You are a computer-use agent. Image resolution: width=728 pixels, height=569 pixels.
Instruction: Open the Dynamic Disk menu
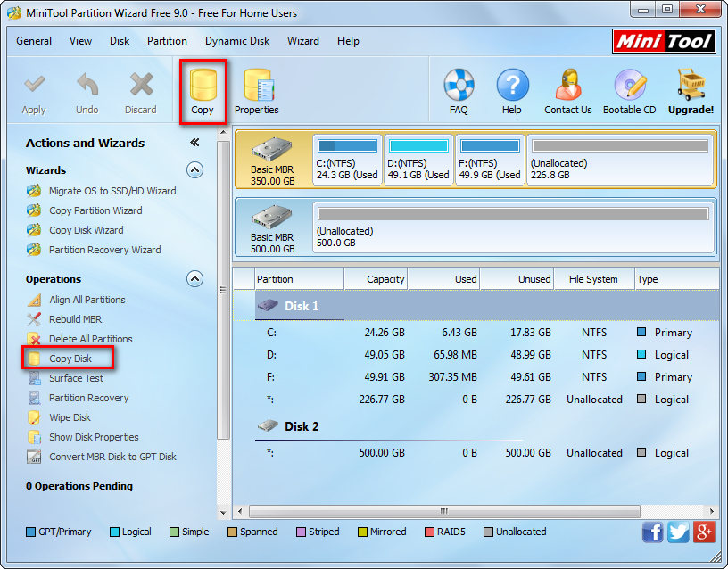tap(237, 41)
